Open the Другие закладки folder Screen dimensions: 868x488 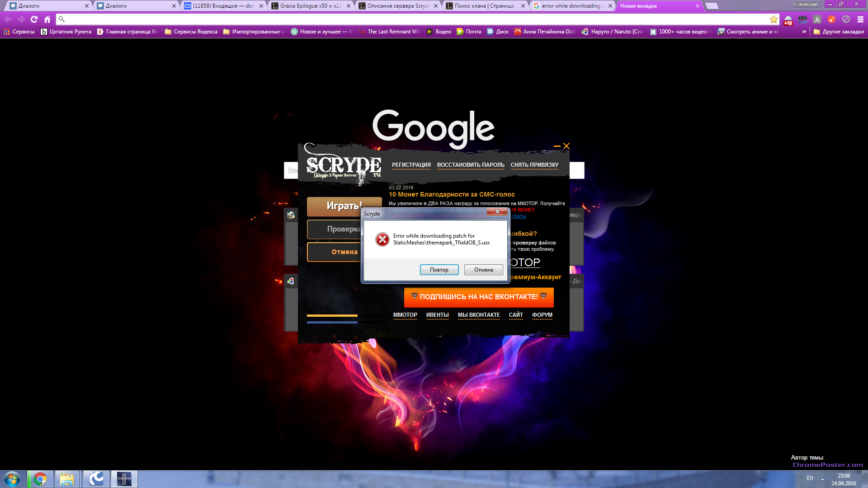tap(839, 32)
